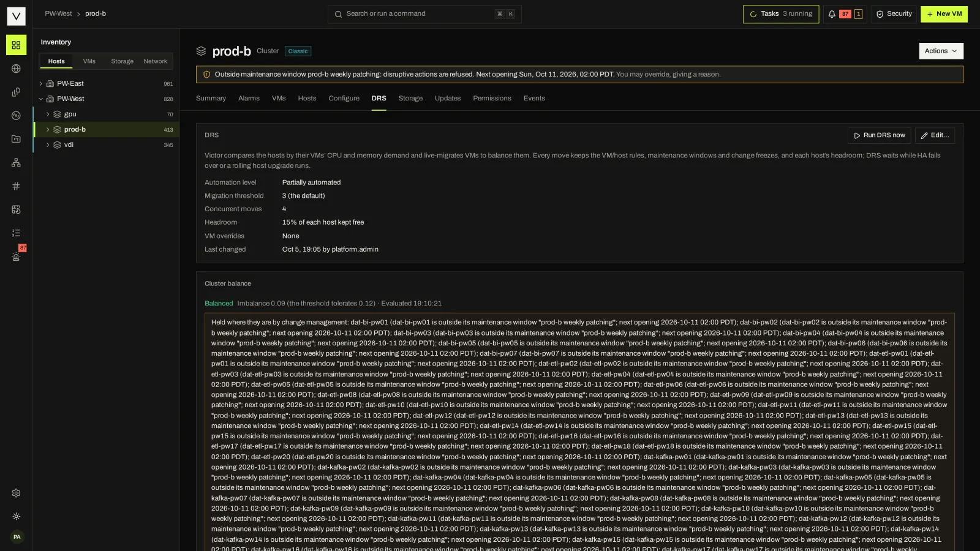This screenshot has height=551, width=980.
Task: Open the backup schedule icon in sidebar
Action: pos(16,209)
